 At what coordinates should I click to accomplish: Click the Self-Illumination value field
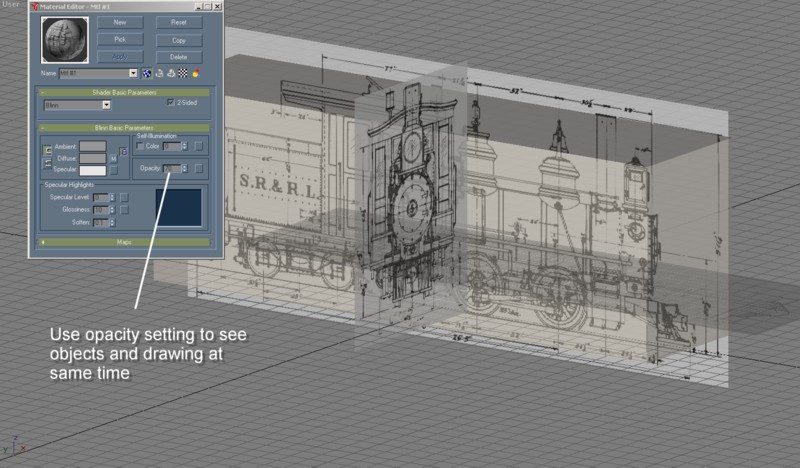click(x=172, y=146)
